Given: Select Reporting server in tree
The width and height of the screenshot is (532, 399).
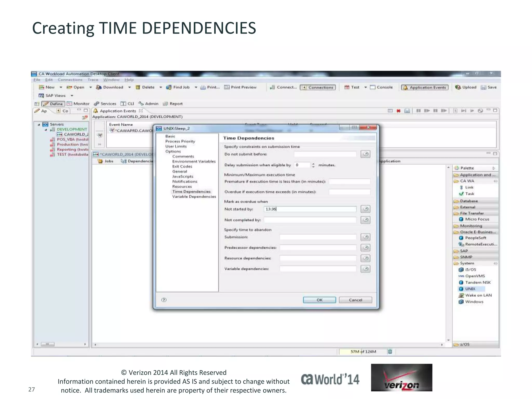Looking at the screenshot, I should point(69,149).
